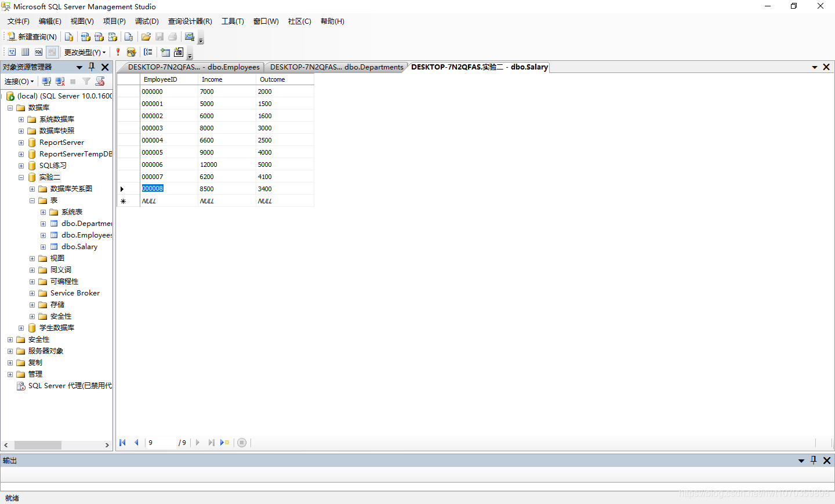This screenshot has height=504, width=835.
Task: Pin the 输出 output panel
Action: 814,461
